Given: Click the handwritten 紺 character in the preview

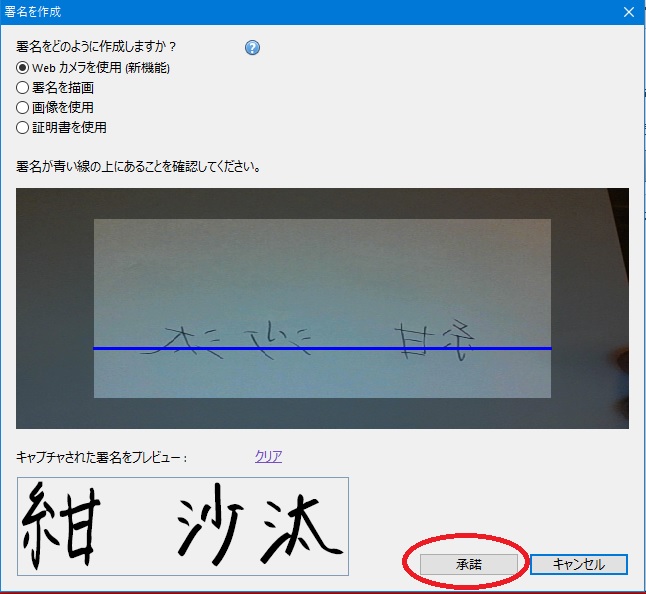Looking at the screenshot, I should click(62, 524).
